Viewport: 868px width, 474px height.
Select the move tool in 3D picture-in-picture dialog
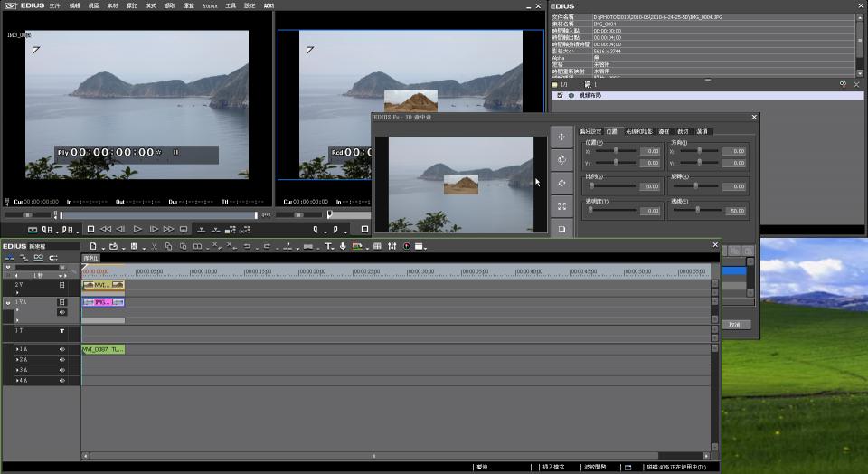tap(561, 137)
